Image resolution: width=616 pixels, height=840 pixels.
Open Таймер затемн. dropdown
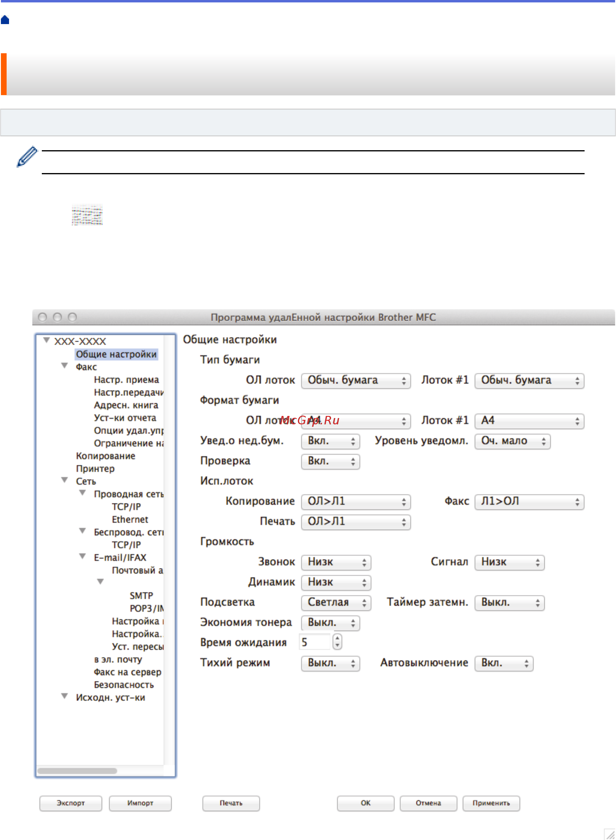click(x=510, y=603)
